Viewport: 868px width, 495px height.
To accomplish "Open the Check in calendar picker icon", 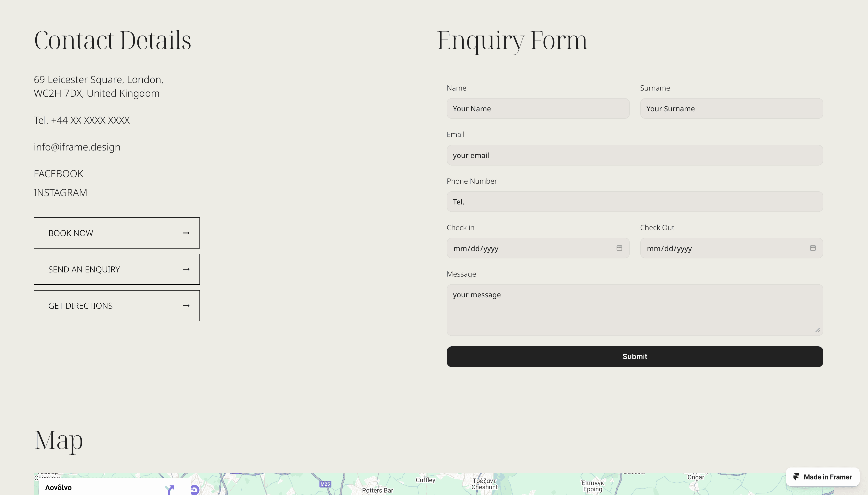I will point(619,248).
